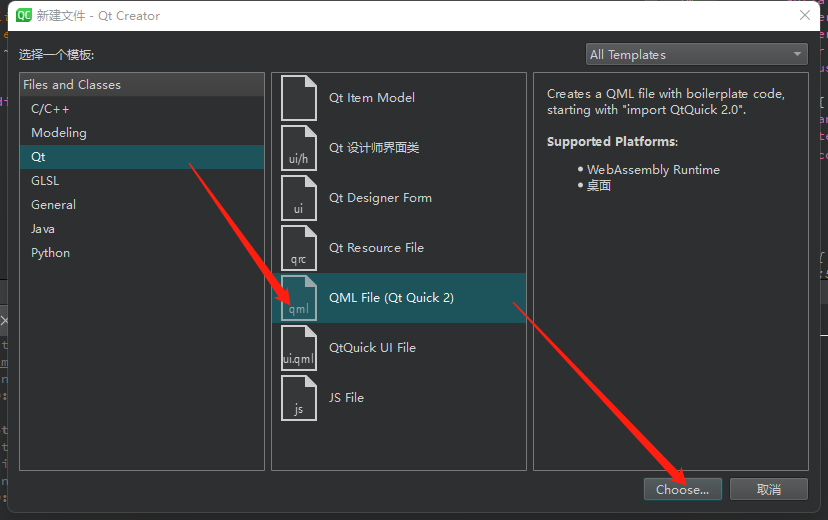Open the All Templates dropdown
The height and width of the screenshot is (520, 828).
click(697, 54)
